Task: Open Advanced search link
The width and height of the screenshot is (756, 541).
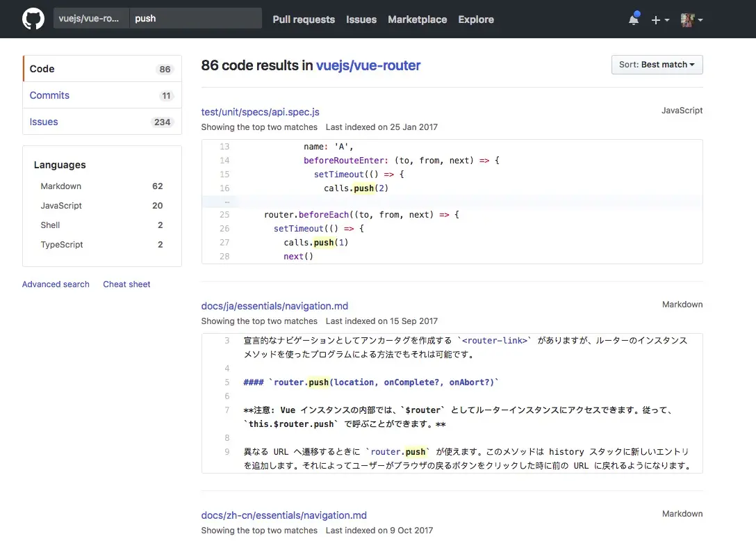Action: [x=56, y=284]
